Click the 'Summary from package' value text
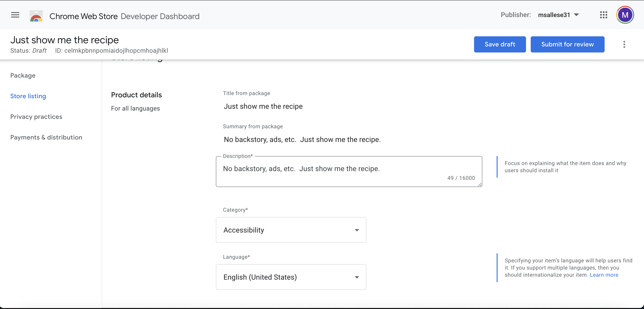Image resolution: width=644 pixels, height=309 pixels. 302,139
